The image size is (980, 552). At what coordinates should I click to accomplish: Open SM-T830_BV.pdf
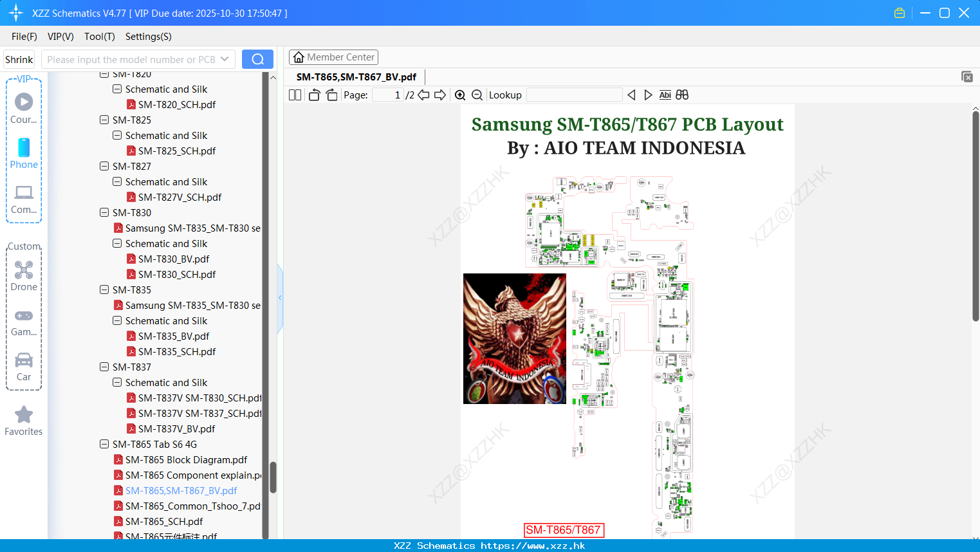point(174,259)
